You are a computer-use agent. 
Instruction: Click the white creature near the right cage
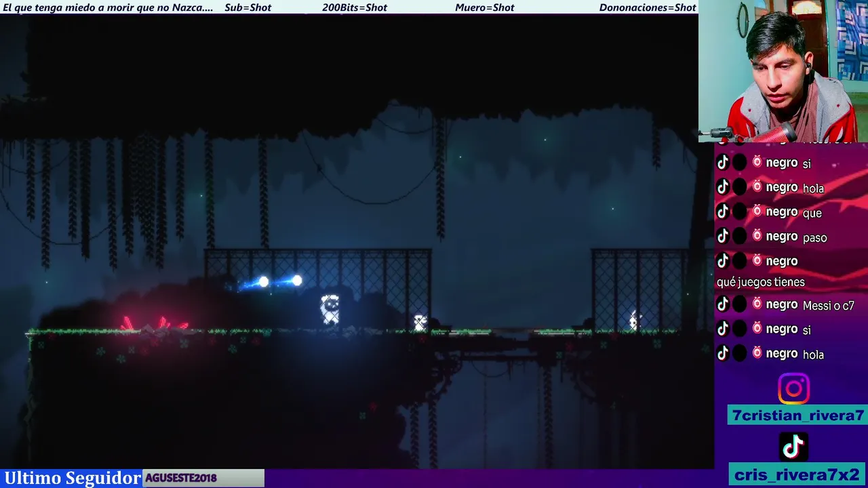635,321
